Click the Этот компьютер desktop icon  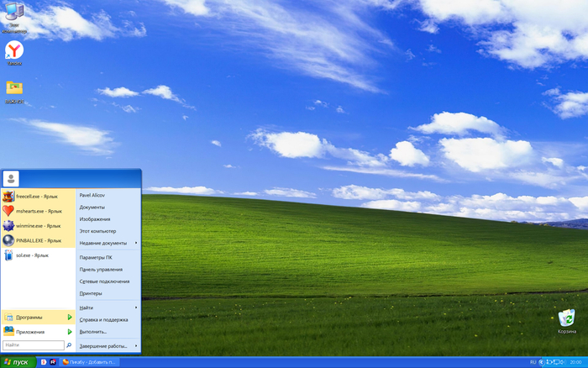(x=14, y=13)
